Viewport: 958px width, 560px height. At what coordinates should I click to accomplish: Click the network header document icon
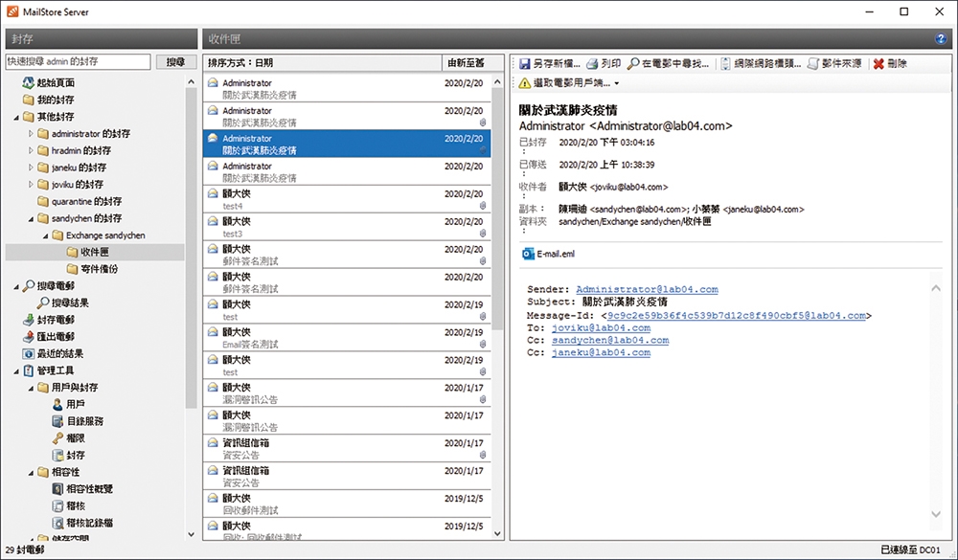tap(725, 63)
